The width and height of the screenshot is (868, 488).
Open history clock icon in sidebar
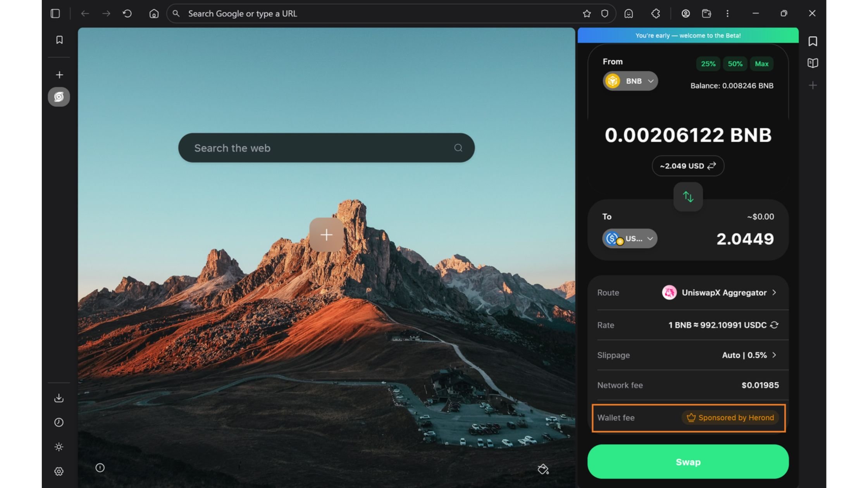point(59,422)
